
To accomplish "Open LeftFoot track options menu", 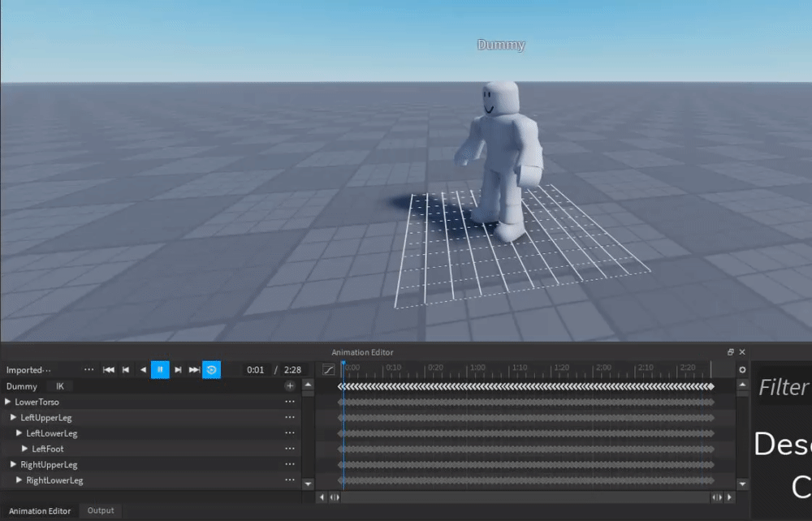I will tap(290, 448).
